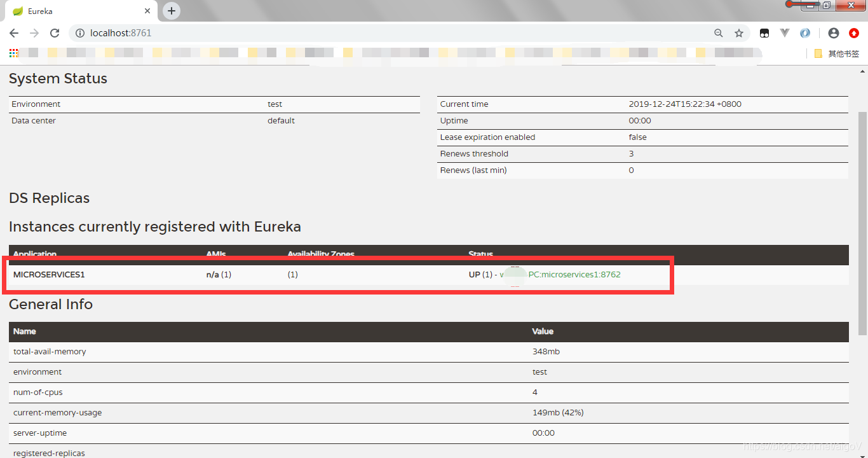Image resolution: width=868 pixels, height=458 pixels.
Task: Click the 149mb (42%) value
Action: click(558, 413)
